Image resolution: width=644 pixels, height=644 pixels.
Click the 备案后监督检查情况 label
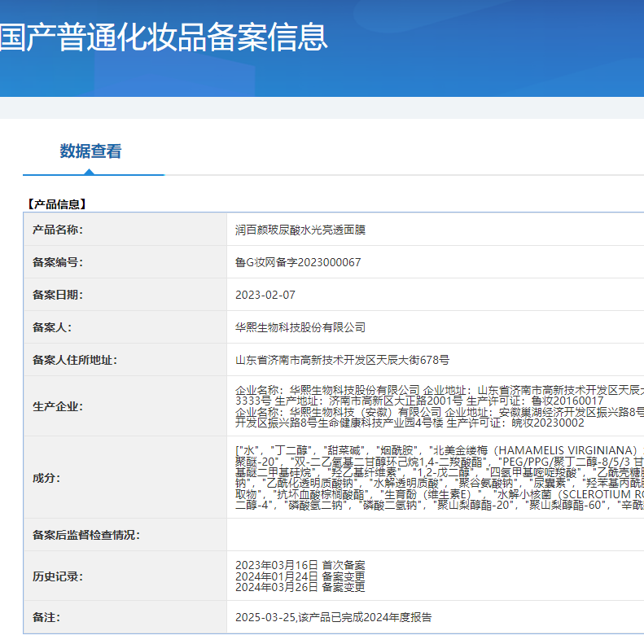point(86,535)
